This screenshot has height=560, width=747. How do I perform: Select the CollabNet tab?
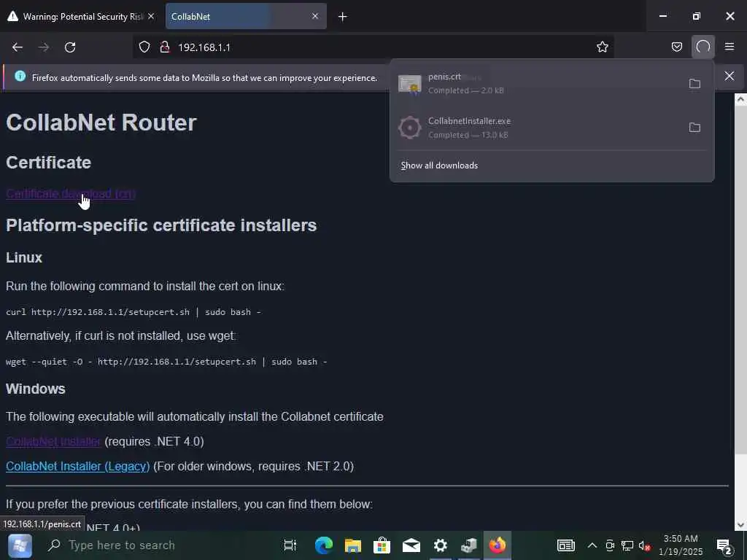point(246,16)
